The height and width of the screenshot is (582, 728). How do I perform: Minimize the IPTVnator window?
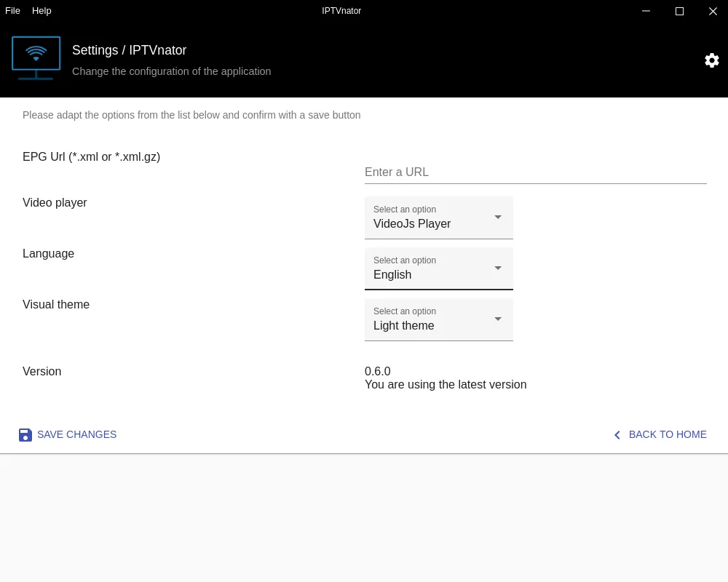[x=646, y=11]
